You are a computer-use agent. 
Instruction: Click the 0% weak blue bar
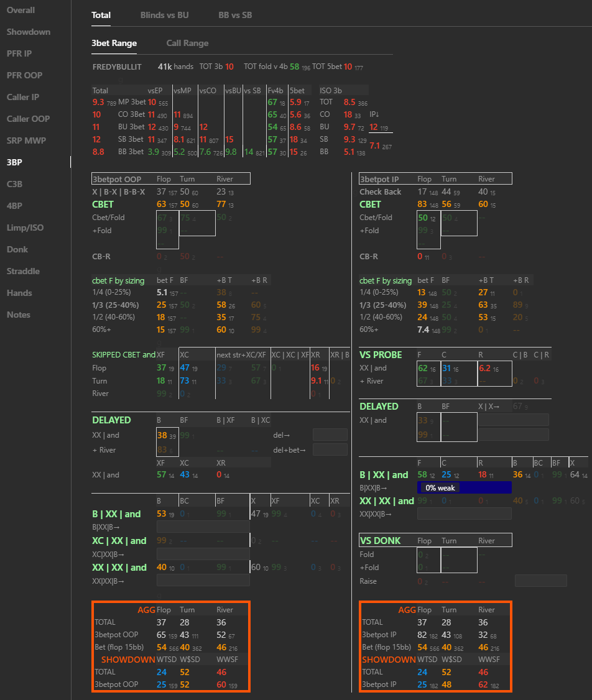[x=465, y=487]
